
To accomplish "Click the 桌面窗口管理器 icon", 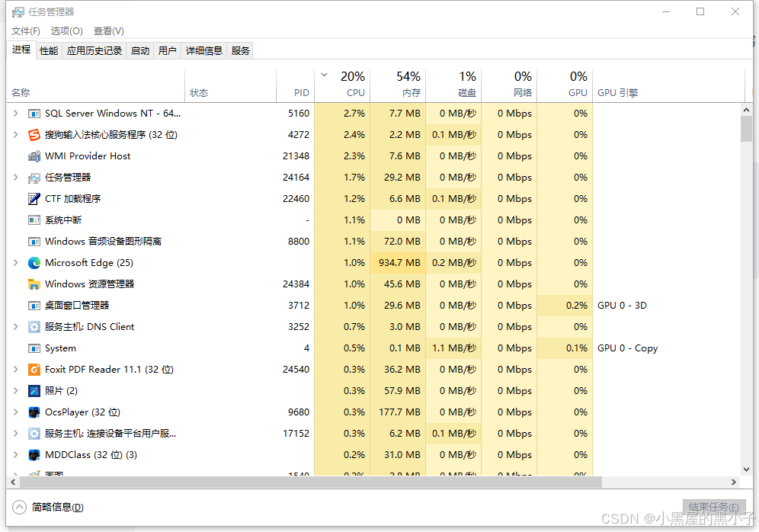I will click(x=34, y=306).
